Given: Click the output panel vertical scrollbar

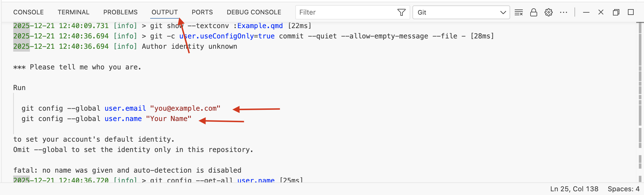Looking at the screenshot, I should click(640, 86).
